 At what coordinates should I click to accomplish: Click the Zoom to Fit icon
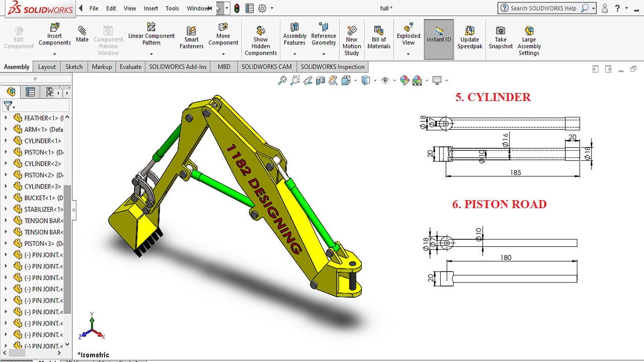[x=282, y=80]
